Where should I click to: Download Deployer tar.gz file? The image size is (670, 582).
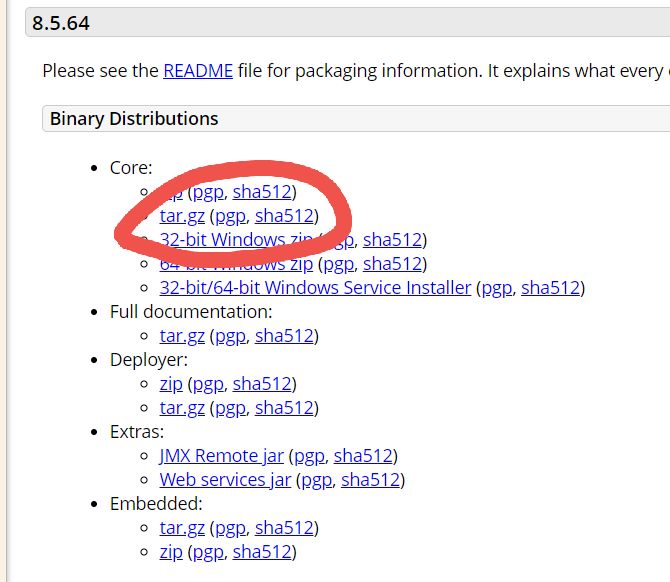click(182, 408)
